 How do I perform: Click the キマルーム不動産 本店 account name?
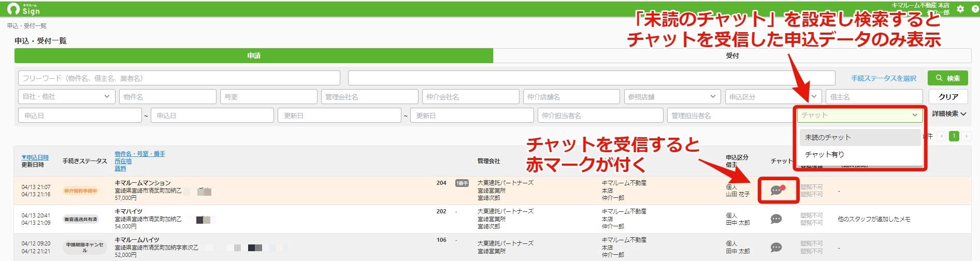919,5
